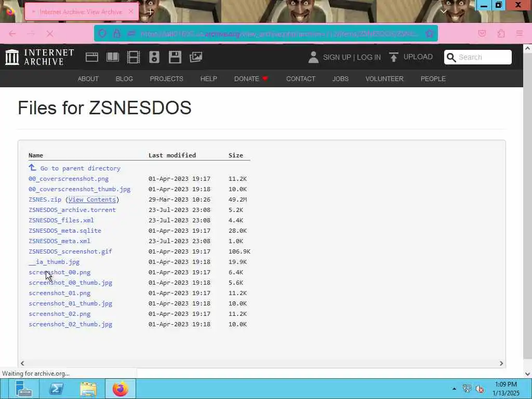Open the list all tabs dropdown

click(x=444, y=11)
